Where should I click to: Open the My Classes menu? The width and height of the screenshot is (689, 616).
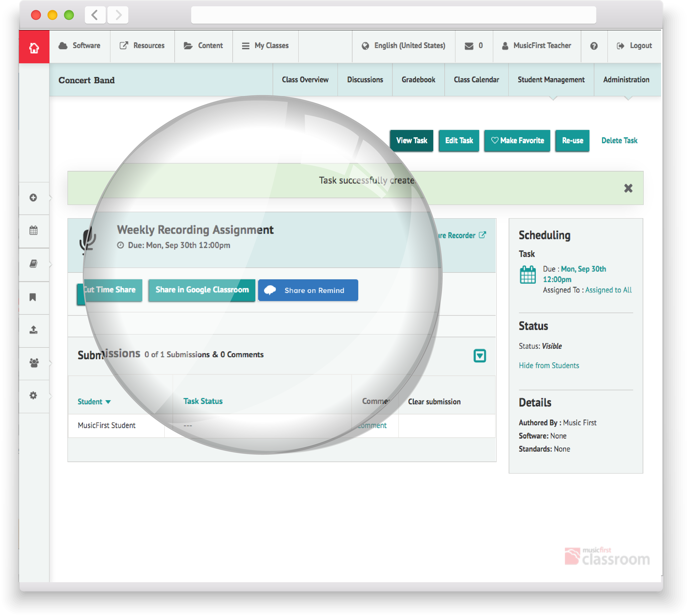coord(266,46)
